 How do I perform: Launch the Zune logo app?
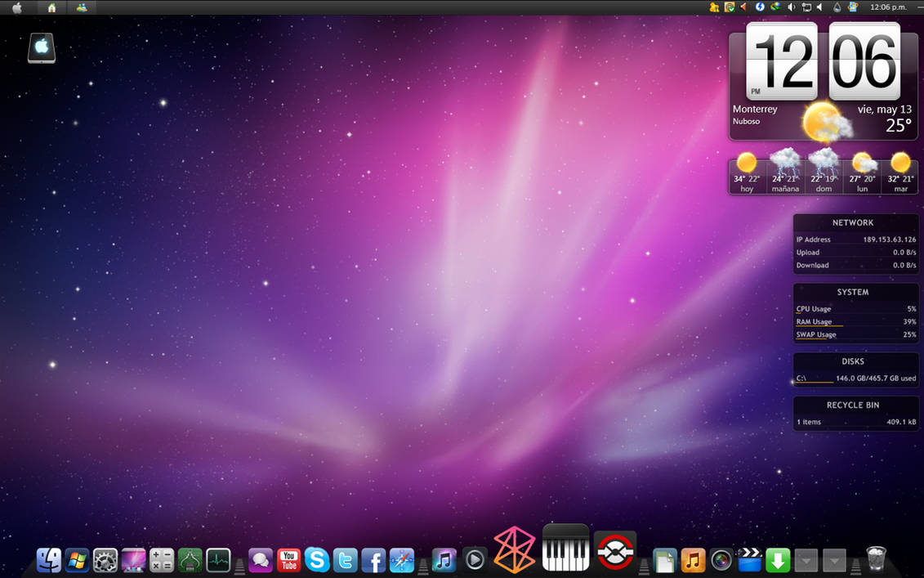[515, 549]
